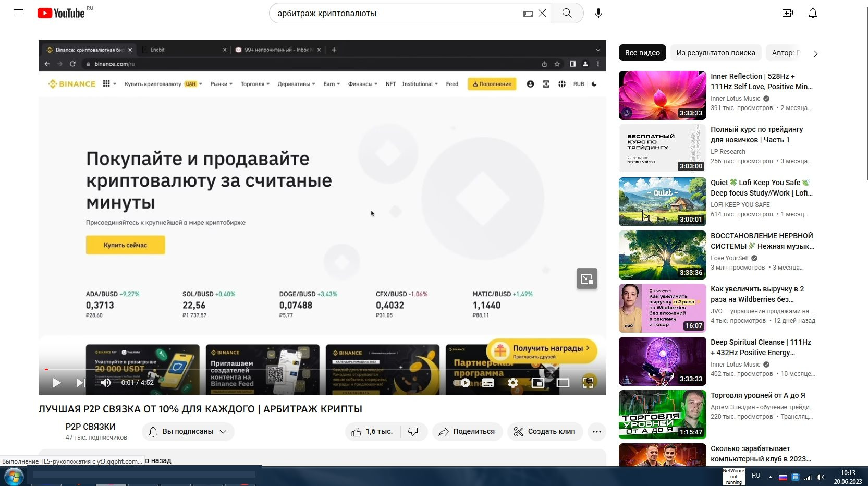Dislike the video

413,432
